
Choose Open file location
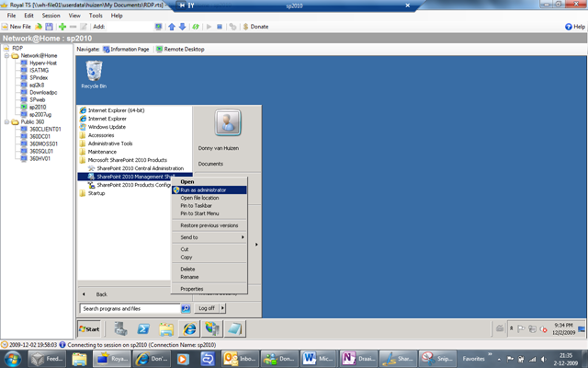(209, 198)
